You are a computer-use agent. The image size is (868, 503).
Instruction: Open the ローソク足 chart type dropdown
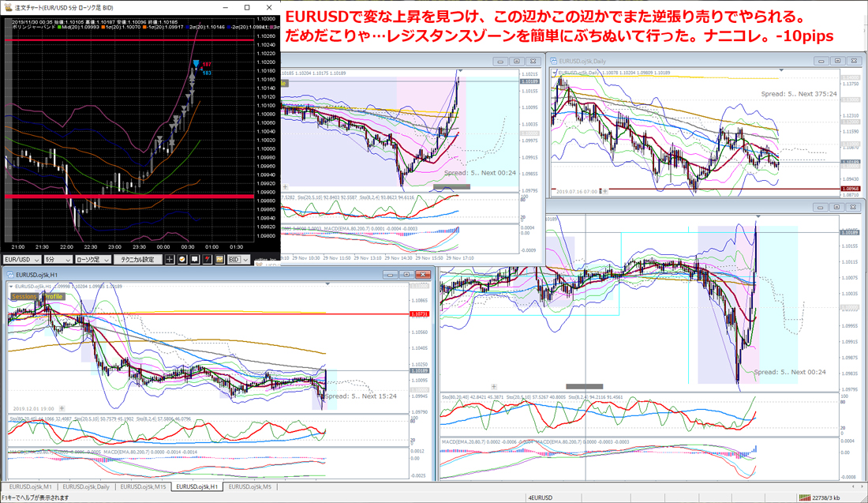pos(92,259)
